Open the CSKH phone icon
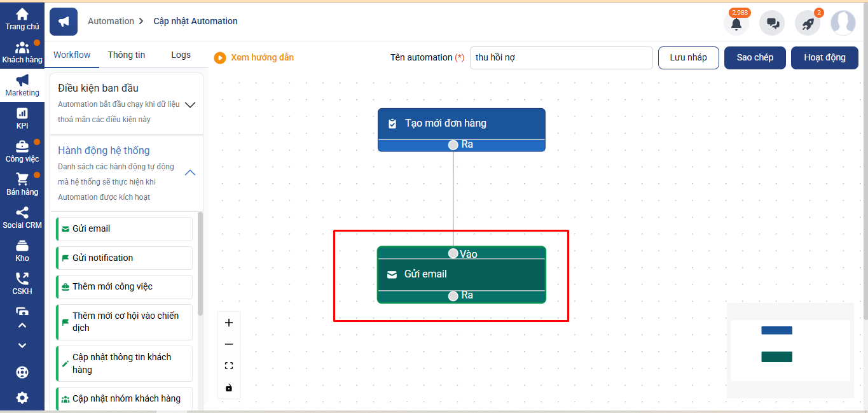The image size is (868, 413). [x=22, y=283]
